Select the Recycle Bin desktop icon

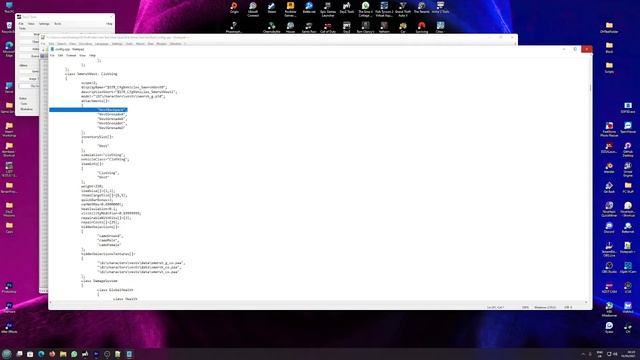tap(9, 28)
